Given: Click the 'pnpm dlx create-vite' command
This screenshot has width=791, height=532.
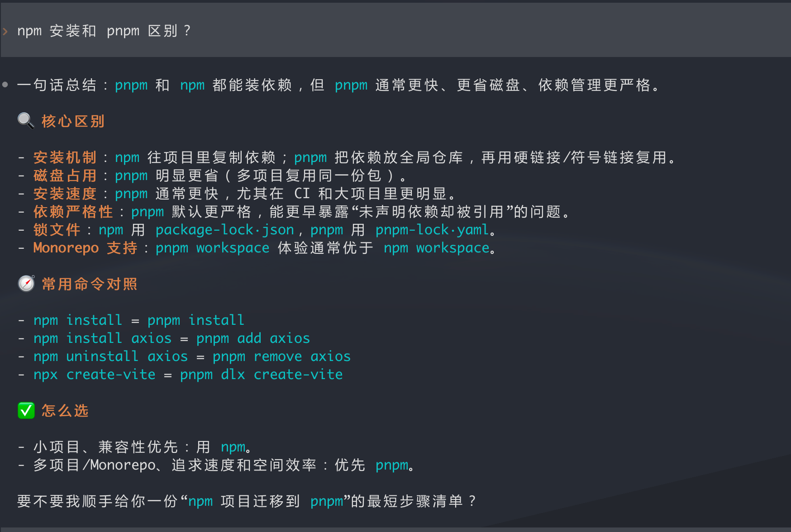Looking at the screenshot, I should [x=261, y=375].
